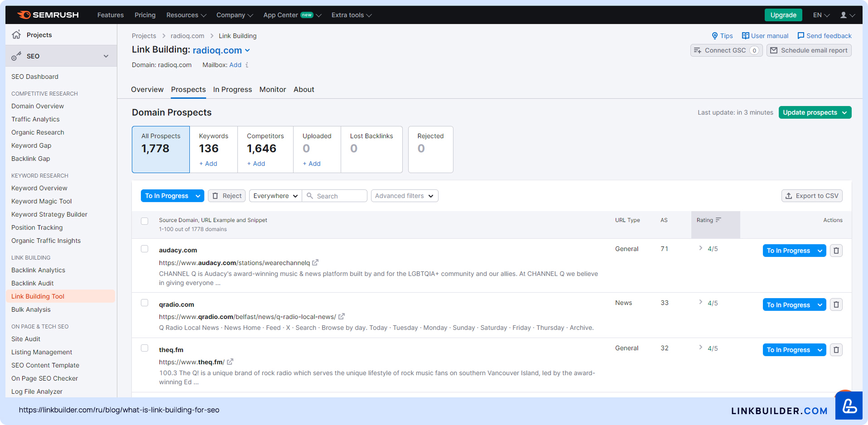Screen dimensions: 868x425
Task: Move theq.fm To In Progress
Action: (x=788, y=350)
